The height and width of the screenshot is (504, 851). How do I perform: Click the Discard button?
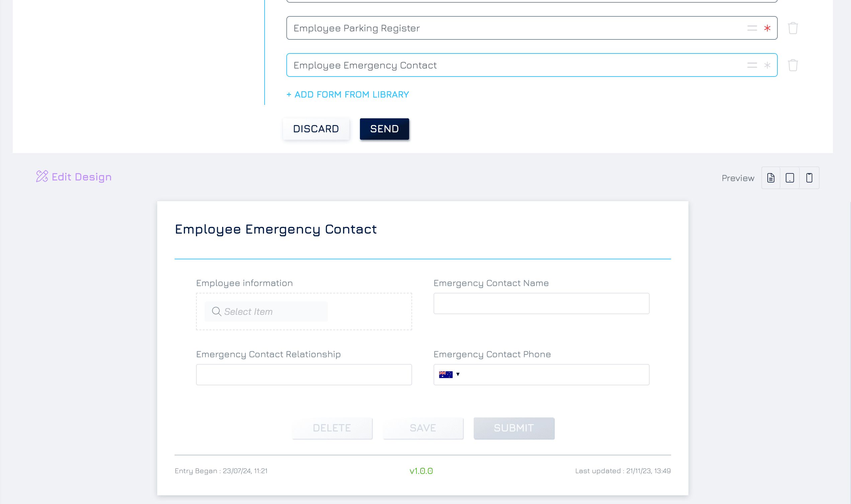tap(316, 129)
